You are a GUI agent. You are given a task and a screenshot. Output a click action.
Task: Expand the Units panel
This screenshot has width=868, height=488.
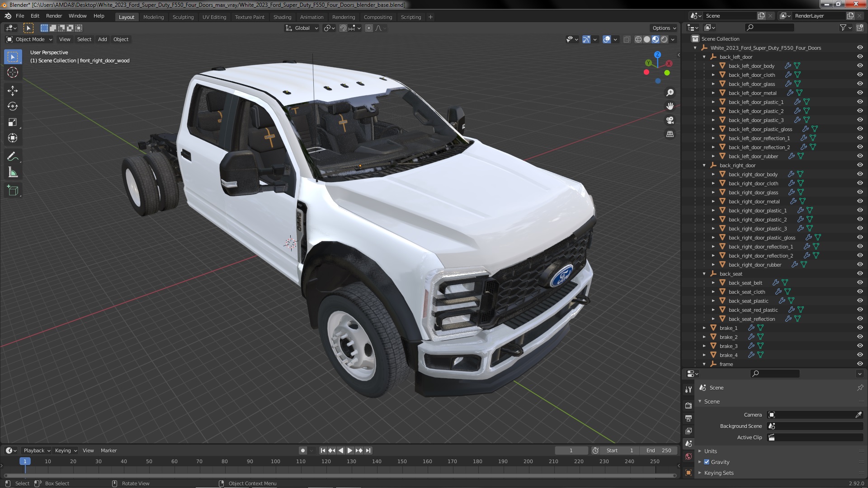(x=710, y=451)
